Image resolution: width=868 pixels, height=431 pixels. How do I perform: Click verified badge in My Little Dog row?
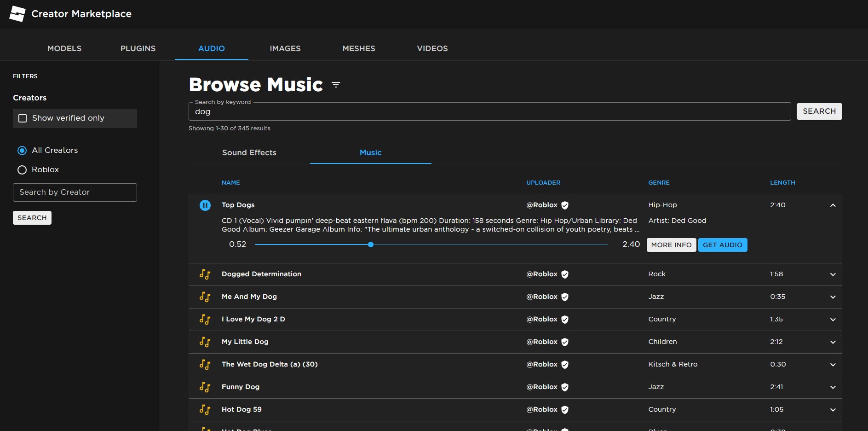point(565,342)
